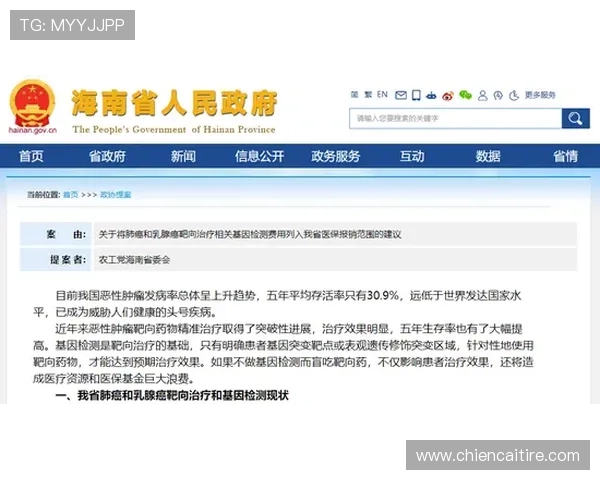Open 新闻 navigation menu item
The image size is (600, 480).
click(x=183, y=156)
